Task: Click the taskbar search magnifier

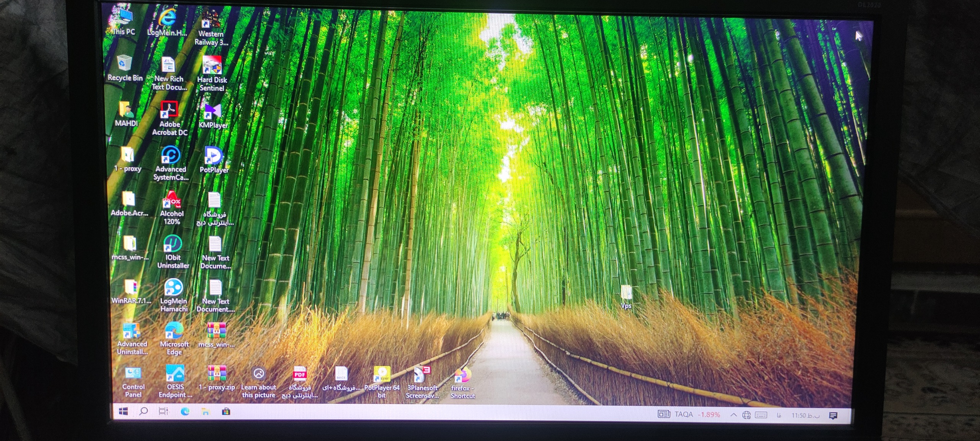Action: click(144, 411)
